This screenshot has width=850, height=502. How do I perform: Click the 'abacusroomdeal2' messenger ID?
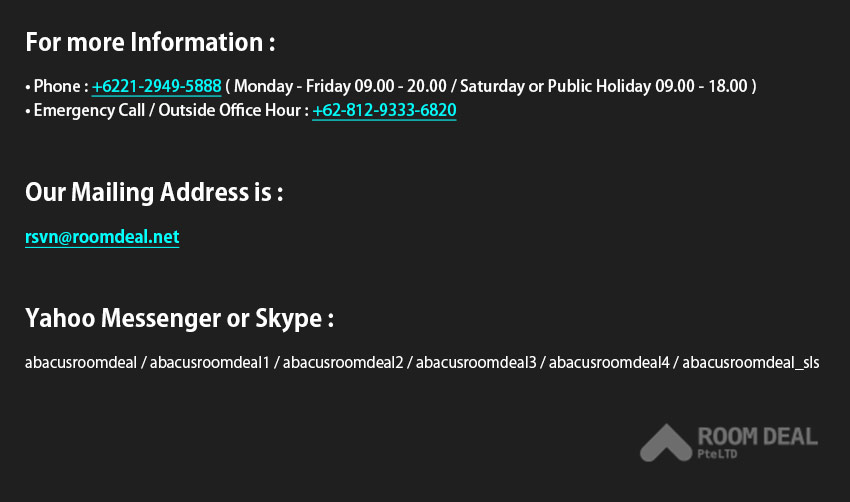pyautogui.click(x=343, y=362)
